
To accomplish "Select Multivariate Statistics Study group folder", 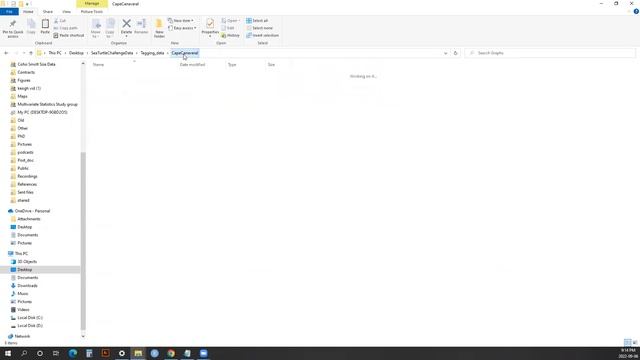I will click(47, 104).
